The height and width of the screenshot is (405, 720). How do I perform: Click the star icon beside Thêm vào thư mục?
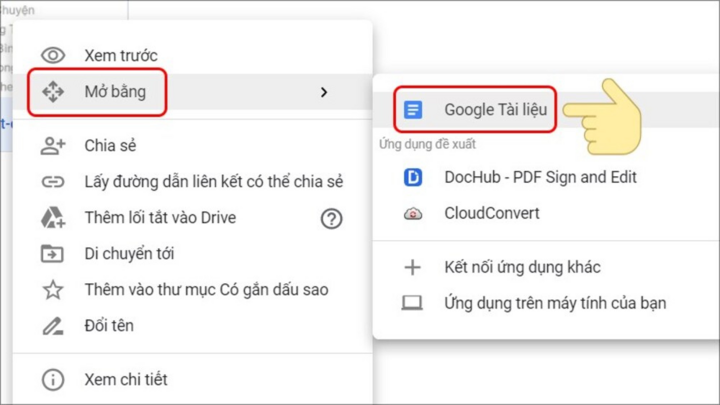click(53, 290)
